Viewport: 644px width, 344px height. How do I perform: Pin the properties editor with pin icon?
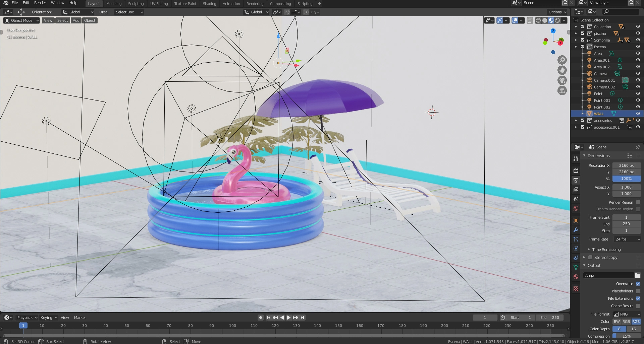[638, 147]
